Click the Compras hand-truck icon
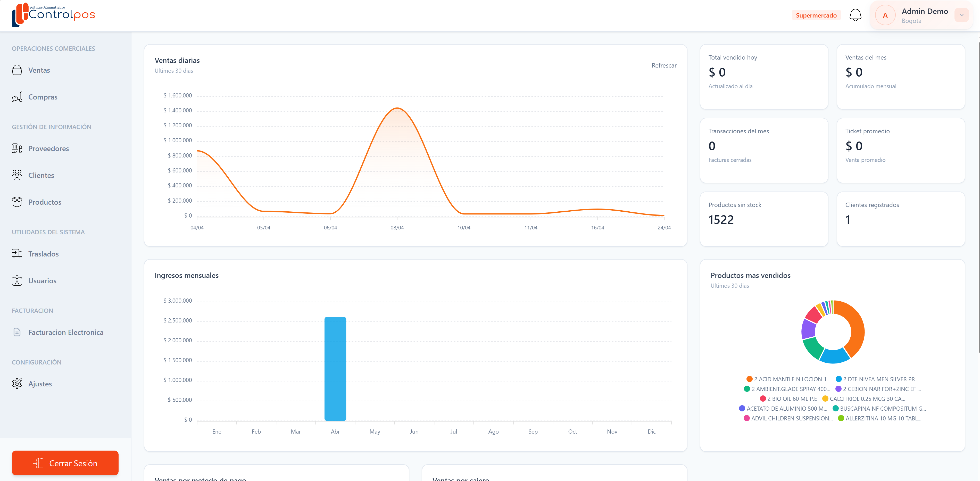 [x=17, y=97]
